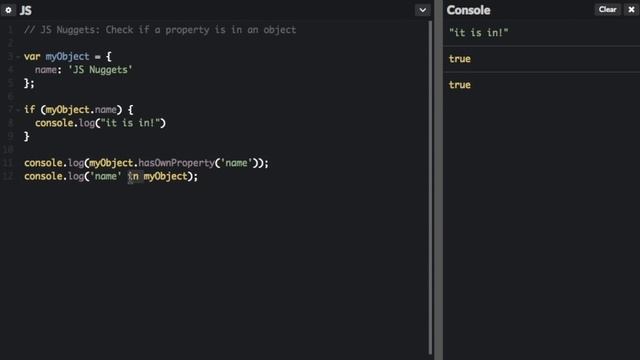The width and height of the screenshot is (640, 360).
Task: Click the 'name' in myObject code line
Action: pos(111,176)
